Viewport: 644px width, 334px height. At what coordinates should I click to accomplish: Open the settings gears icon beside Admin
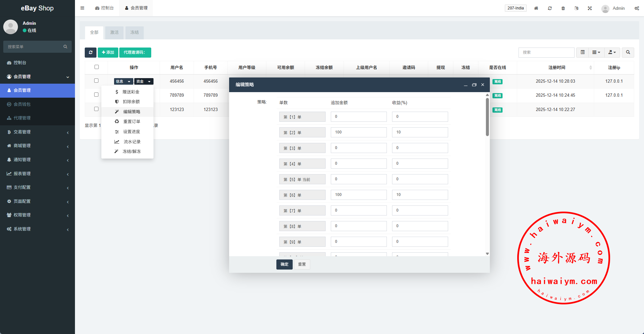coord(637,8)
